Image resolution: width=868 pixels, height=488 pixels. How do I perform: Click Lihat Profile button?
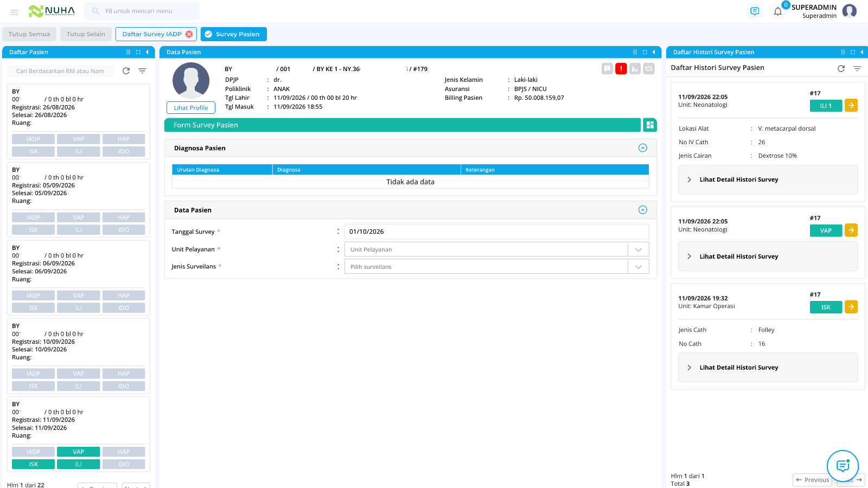click(191, 108)
